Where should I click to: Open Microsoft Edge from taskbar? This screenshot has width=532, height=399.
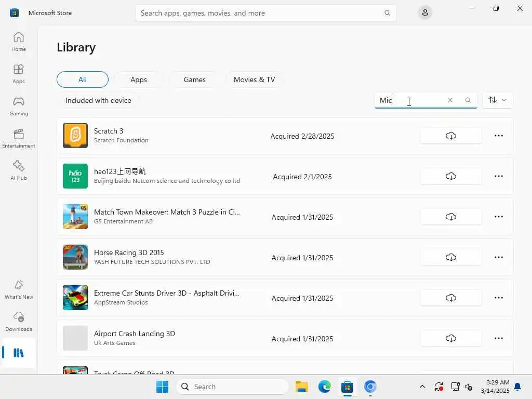tap(324, 387)
